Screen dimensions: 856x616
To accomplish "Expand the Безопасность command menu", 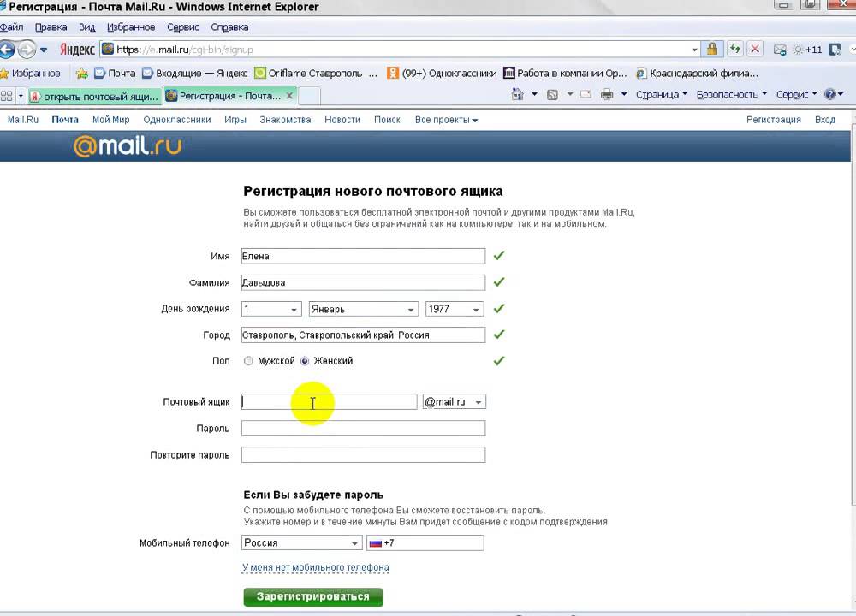I will point(732,94).
